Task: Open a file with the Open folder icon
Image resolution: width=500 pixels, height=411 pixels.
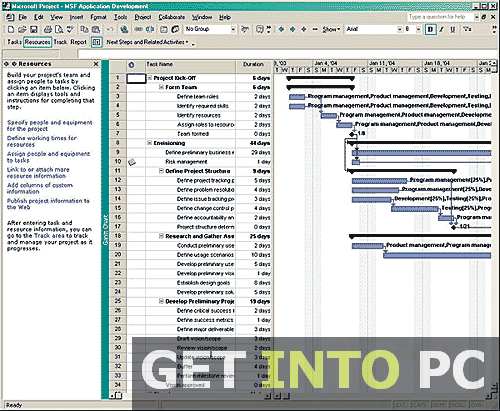Action: tap(22, 29)
